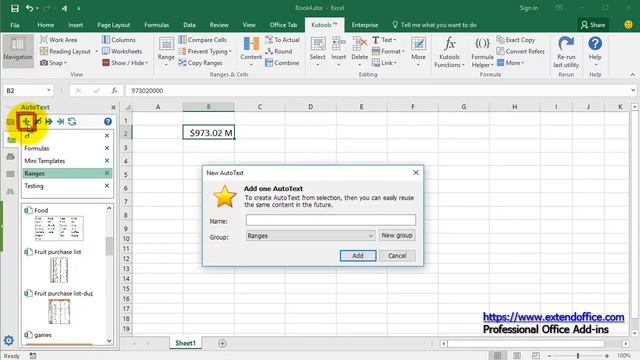Open the Link dropdown
Screen dimensions: 640x360
(384, 63)
